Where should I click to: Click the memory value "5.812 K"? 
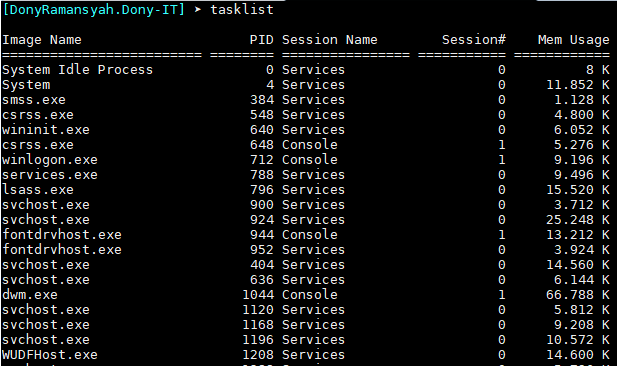pyautogui.click(x=582, y=310)
